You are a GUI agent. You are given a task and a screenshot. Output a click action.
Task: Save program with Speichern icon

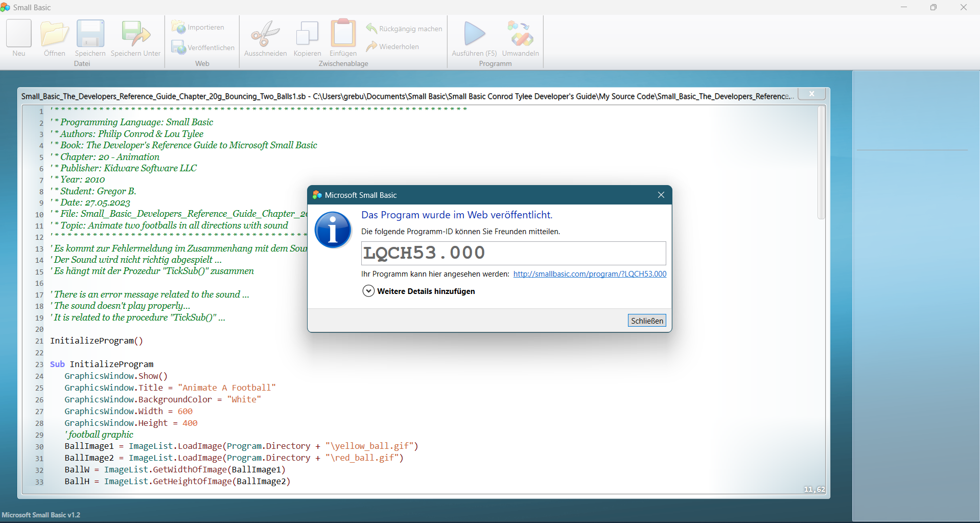(x=90, y=38)
